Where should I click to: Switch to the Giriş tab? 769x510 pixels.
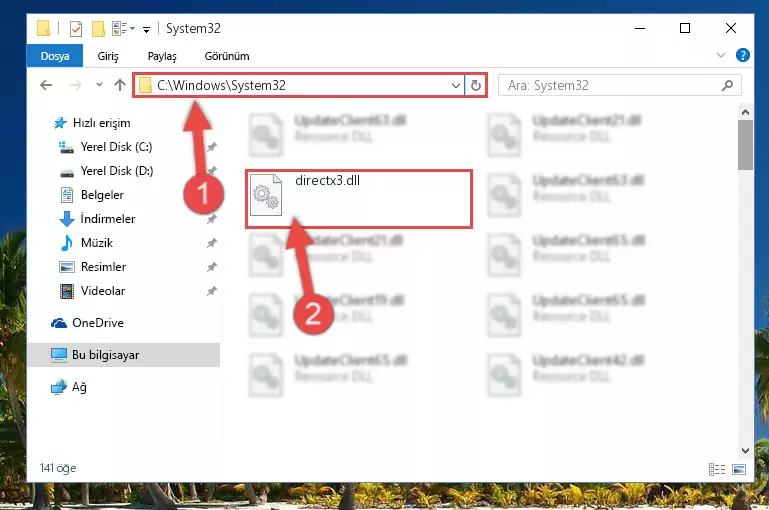[108, 56]
